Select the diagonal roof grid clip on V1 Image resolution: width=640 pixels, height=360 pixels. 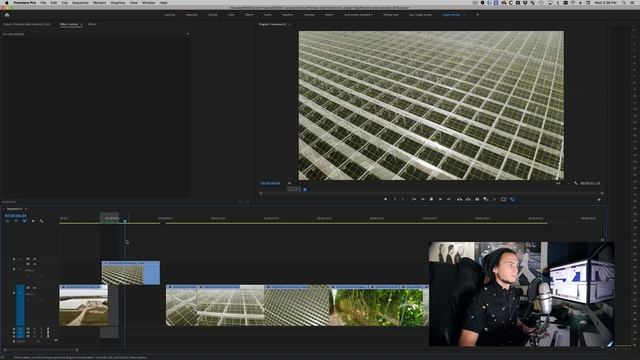tap(297, 305)
